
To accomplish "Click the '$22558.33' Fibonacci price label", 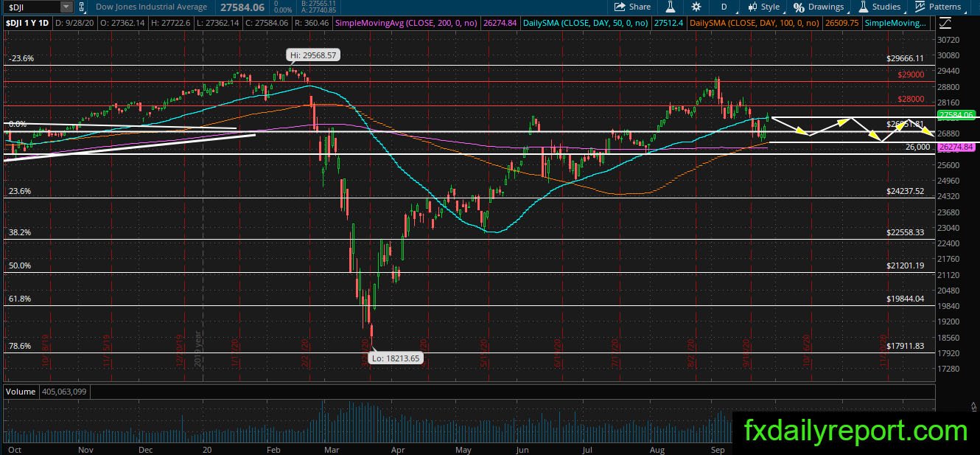I will (x=906, y=232).
